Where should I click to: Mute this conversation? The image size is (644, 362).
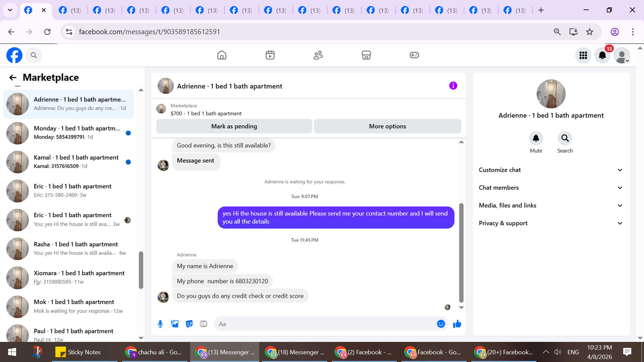(x=536, y=138)
